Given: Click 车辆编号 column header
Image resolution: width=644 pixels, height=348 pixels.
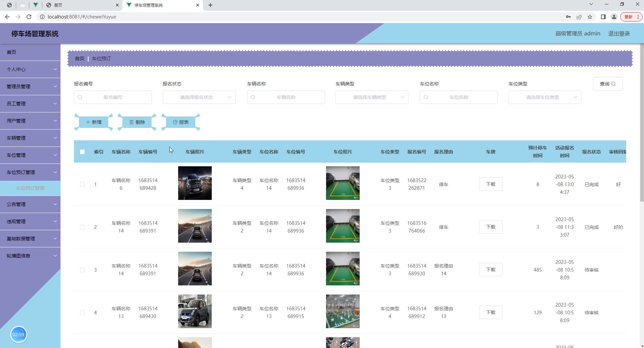Looking at the screenshot, I should point(148,152).
